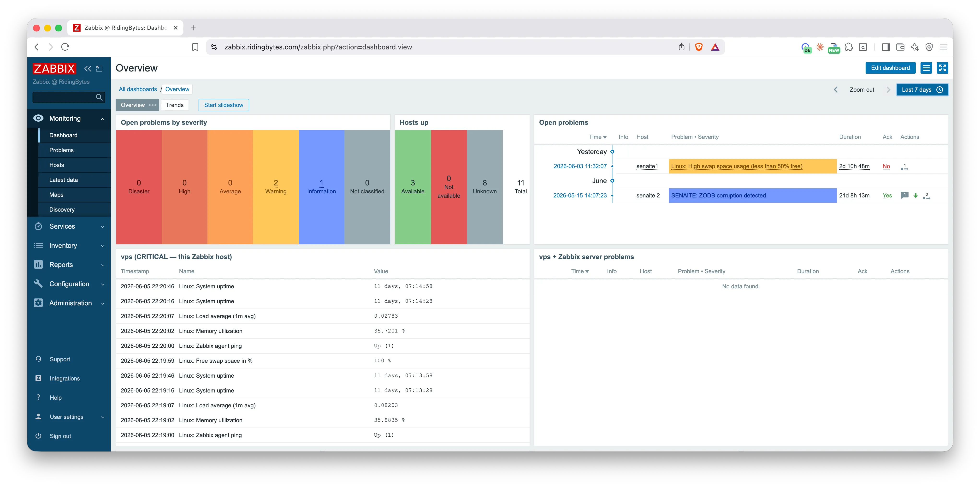Viewport: 980px width, 487px height.
Task: Reload the page with the refresh icon
Action: pyautogui.click(x=65, y=47)
